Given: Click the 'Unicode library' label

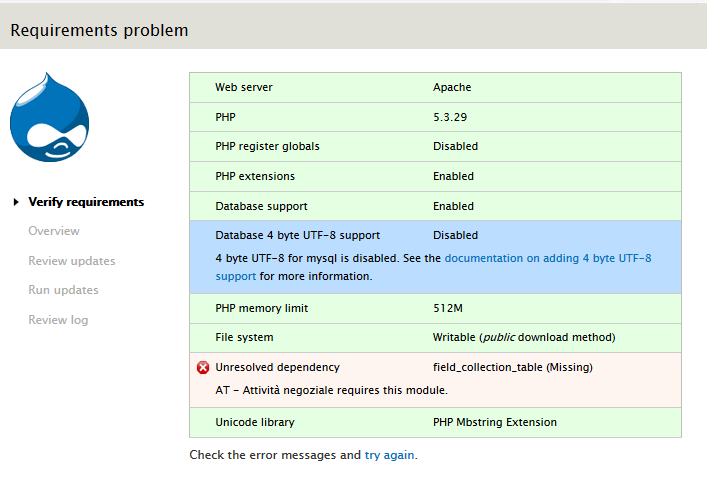Looking at the screenshot, I should [255, 422].
